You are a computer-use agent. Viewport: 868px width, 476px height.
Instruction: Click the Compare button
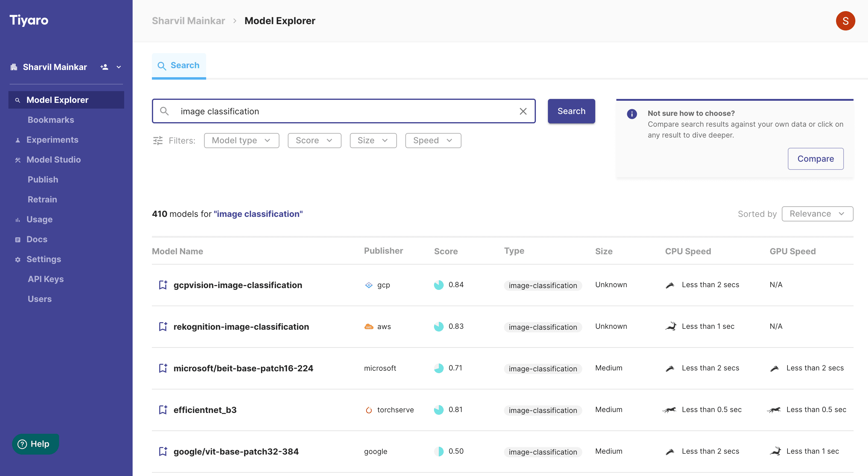coord(816,159)
